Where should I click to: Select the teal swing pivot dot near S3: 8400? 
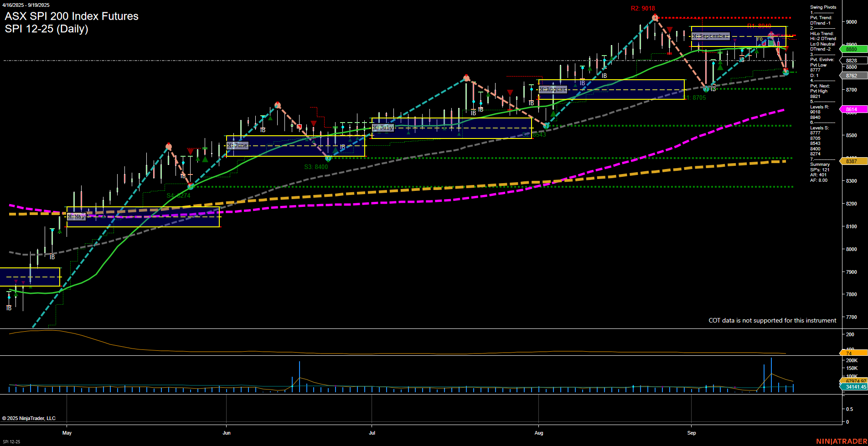click(328, 158)
